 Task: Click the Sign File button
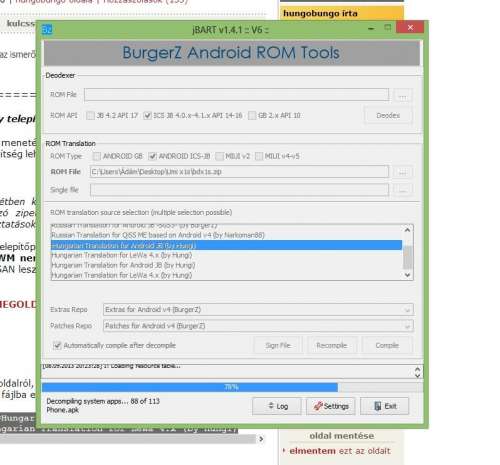pos(278,345)
